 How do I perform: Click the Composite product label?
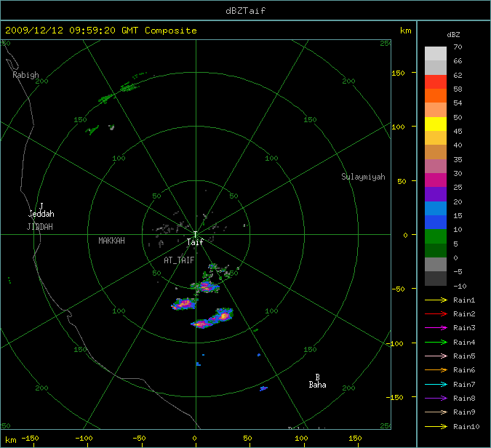point(171,31)
